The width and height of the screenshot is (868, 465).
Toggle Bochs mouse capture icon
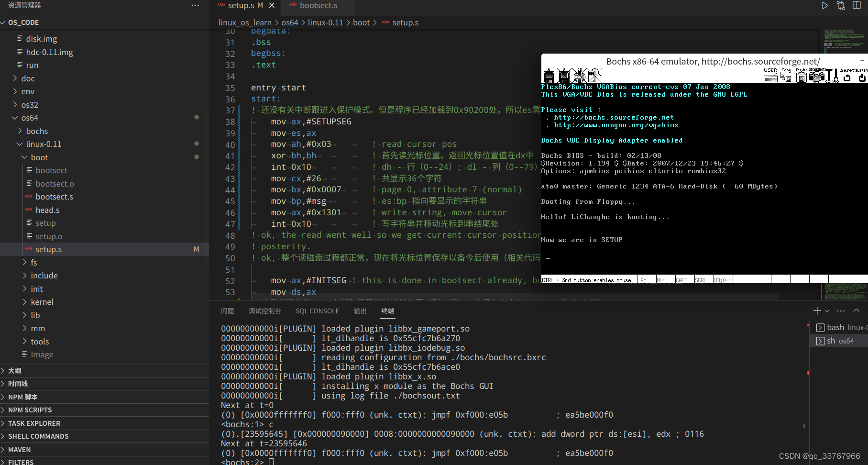click(x=594, y=76)
